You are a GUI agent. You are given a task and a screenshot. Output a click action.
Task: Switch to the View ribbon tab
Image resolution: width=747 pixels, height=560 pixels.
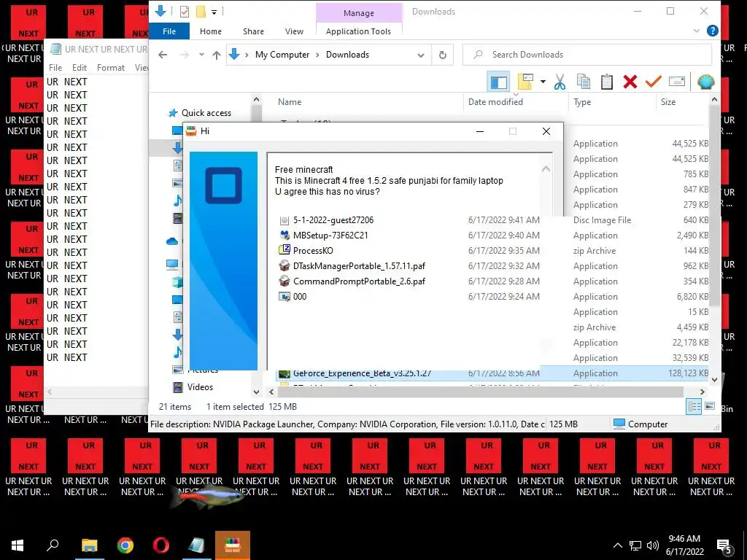click(x=295, y=31)
